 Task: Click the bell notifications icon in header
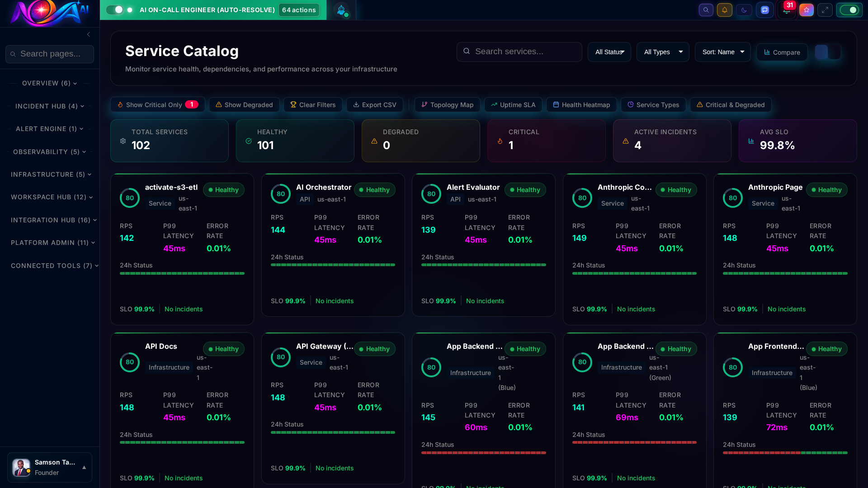(724, 10)
